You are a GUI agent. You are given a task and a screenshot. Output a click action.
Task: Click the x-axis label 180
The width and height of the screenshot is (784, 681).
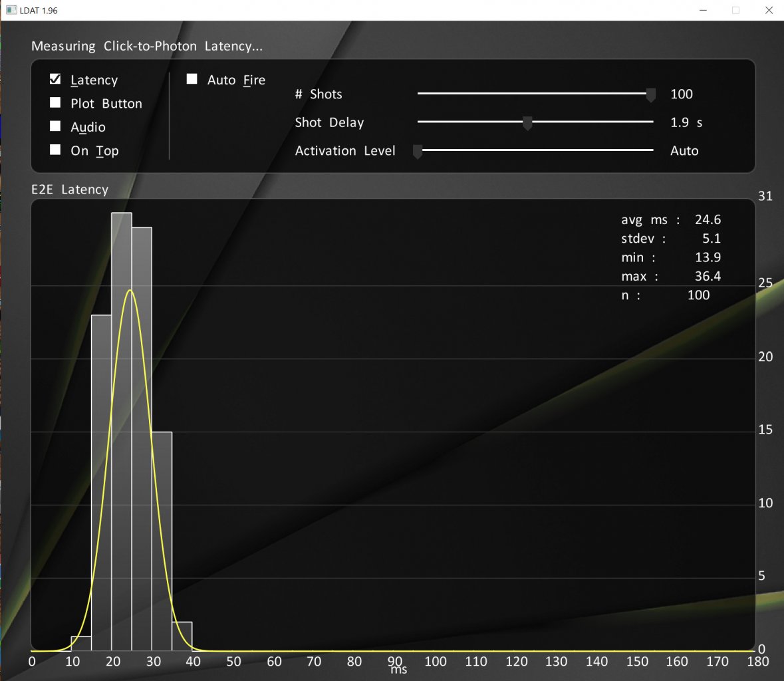pyautogui.click(x=758, y=662)
